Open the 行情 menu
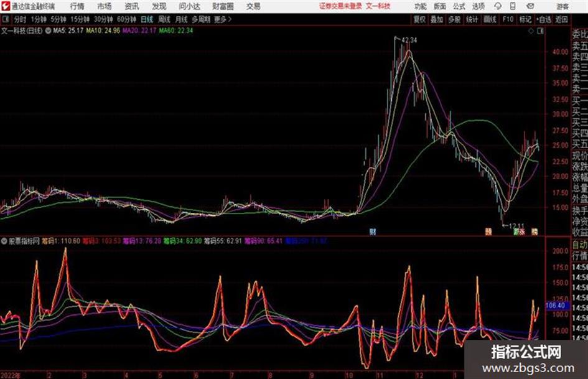Screen dimensions: 588x379 tap(77, 6)
